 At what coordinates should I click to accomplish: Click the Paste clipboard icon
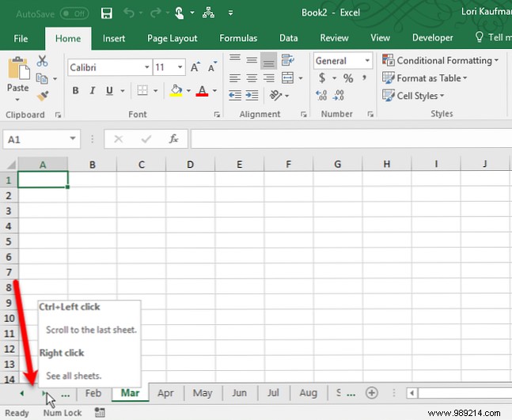18,68
